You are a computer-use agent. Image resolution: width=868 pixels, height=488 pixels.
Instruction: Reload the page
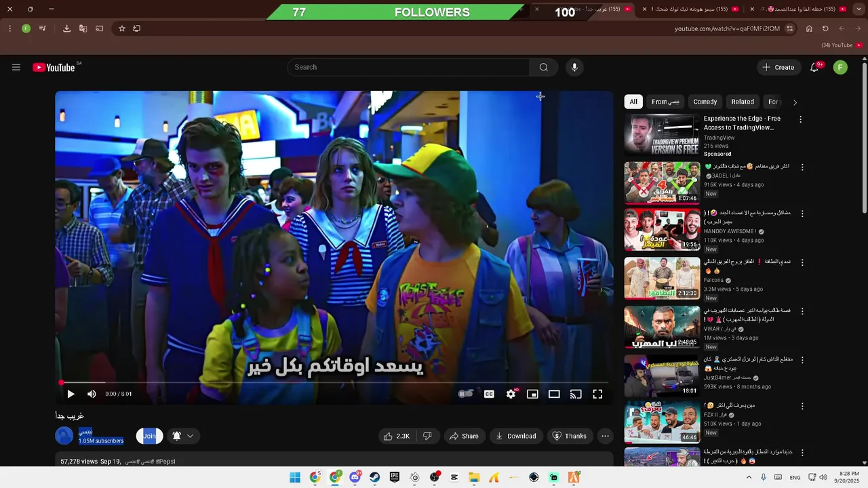[x=825, y=28]
